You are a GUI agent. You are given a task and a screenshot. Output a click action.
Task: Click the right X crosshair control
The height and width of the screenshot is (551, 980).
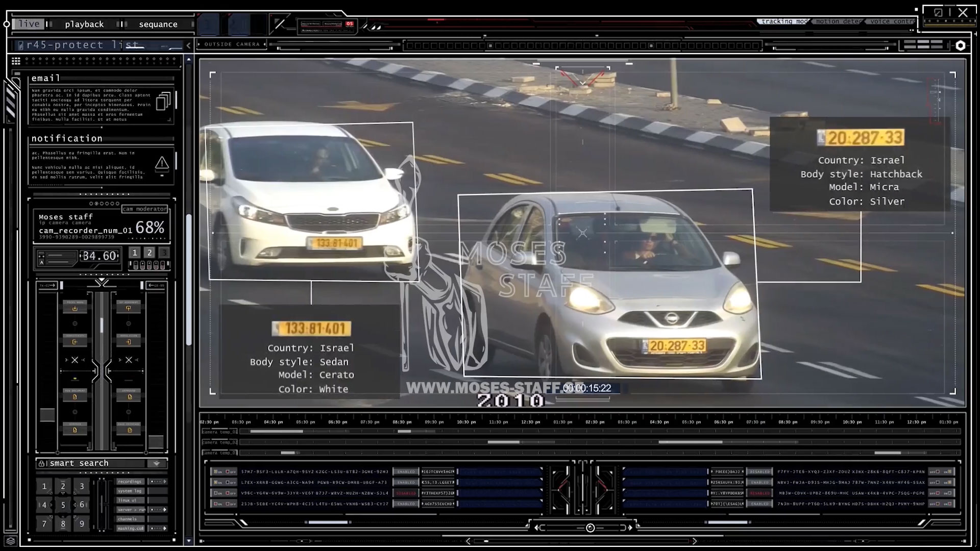click(129, 360)
